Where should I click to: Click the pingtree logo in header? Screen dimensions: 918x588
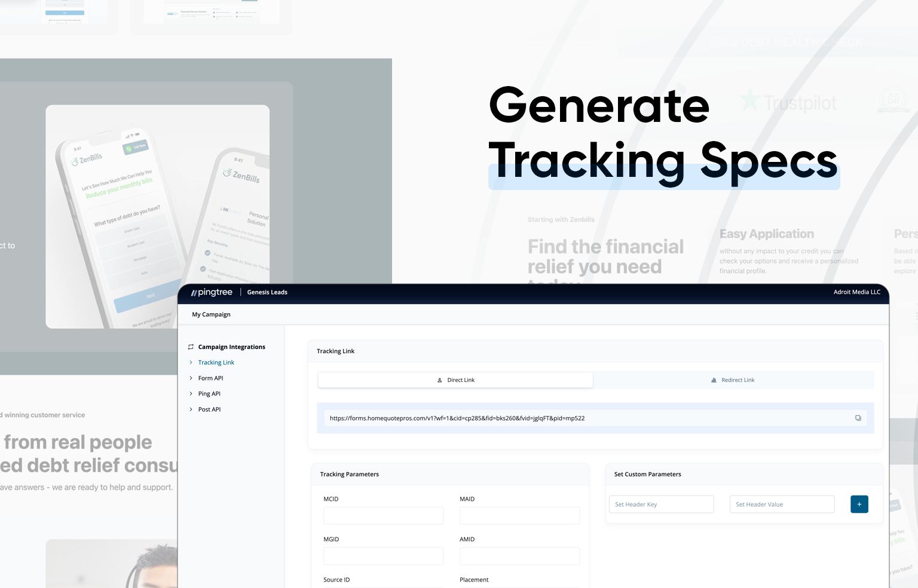(212, 292)
